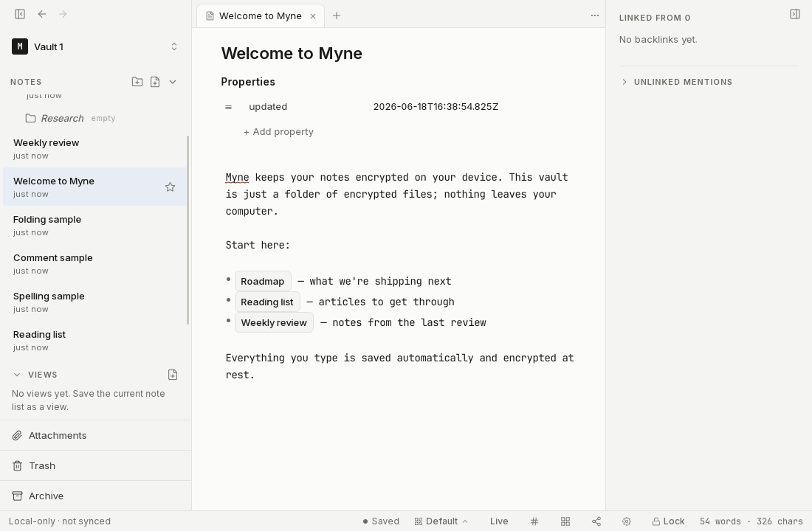Switch to the Welcome to Myne tab
This screenshot has width=812, height=531.
(261, 16)
